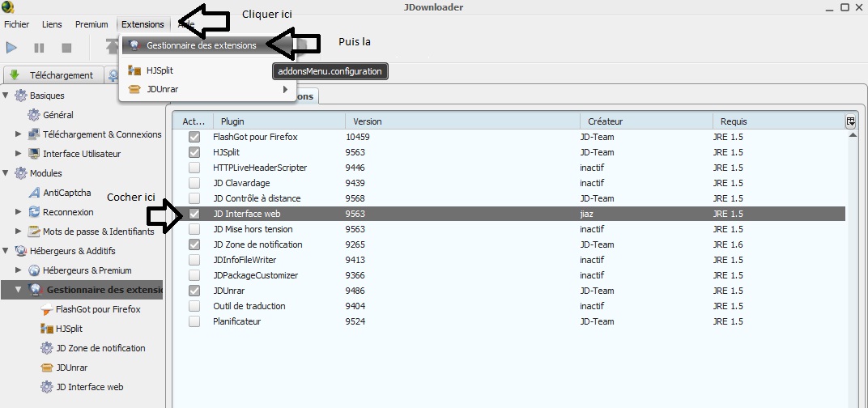Click the FlashGot pour Firefox sidebar icon
This screenshot has height=408, width=868.
(47, 309)
